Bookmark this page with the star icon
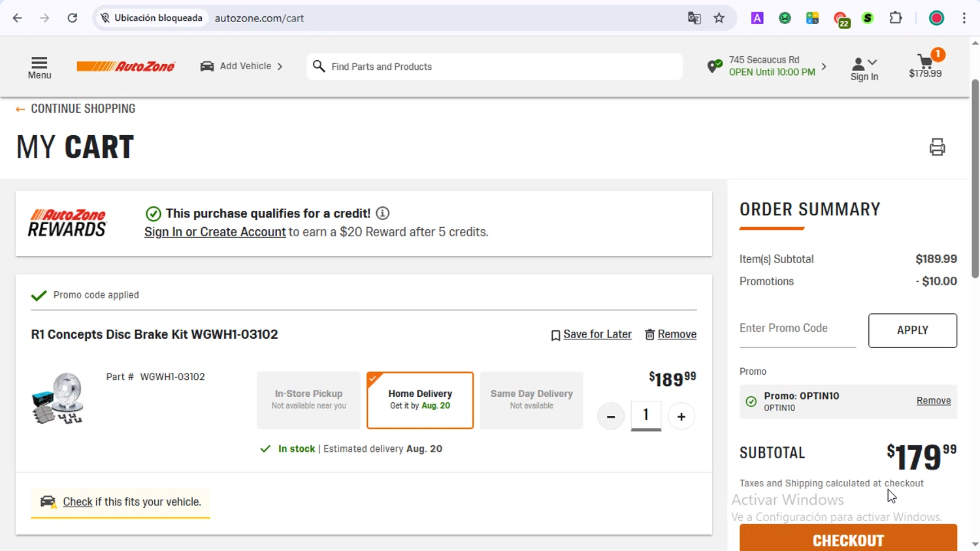 coord(719,18)
